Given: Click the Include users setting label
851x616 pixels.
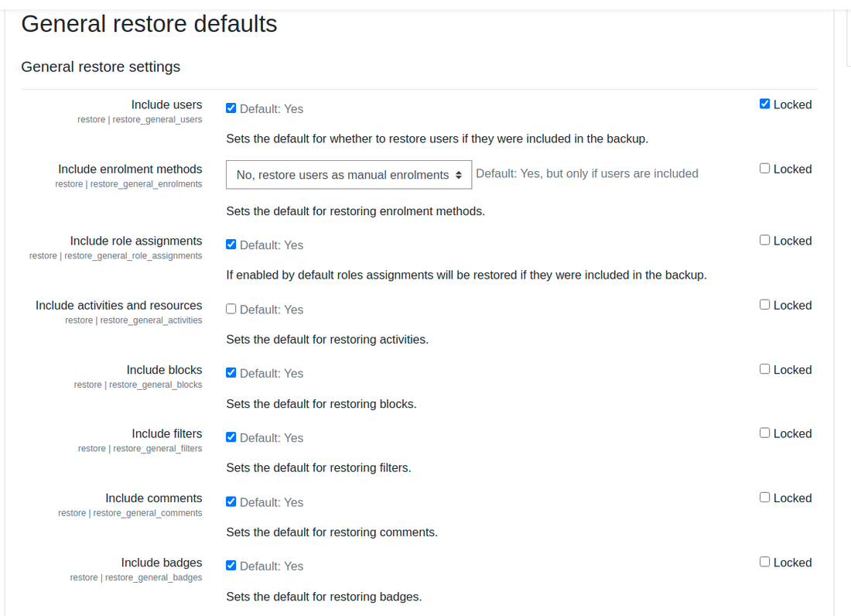Looking at the screenshot, I should (x=166, y=104).
